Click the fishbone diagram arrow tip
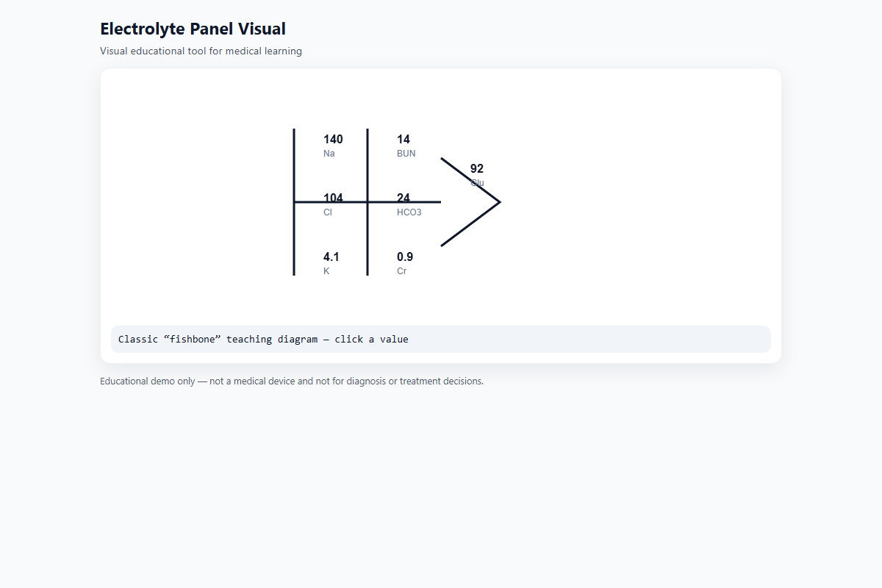 [x=499, y=201]
